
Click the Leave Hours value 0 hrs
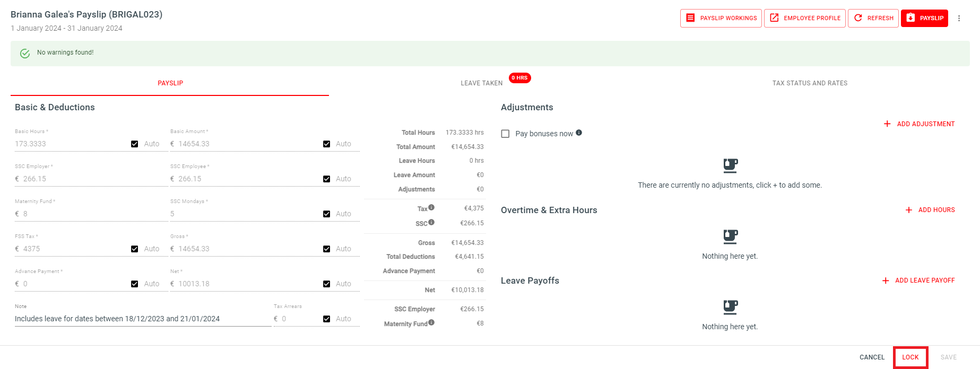(x=476, y=161)
